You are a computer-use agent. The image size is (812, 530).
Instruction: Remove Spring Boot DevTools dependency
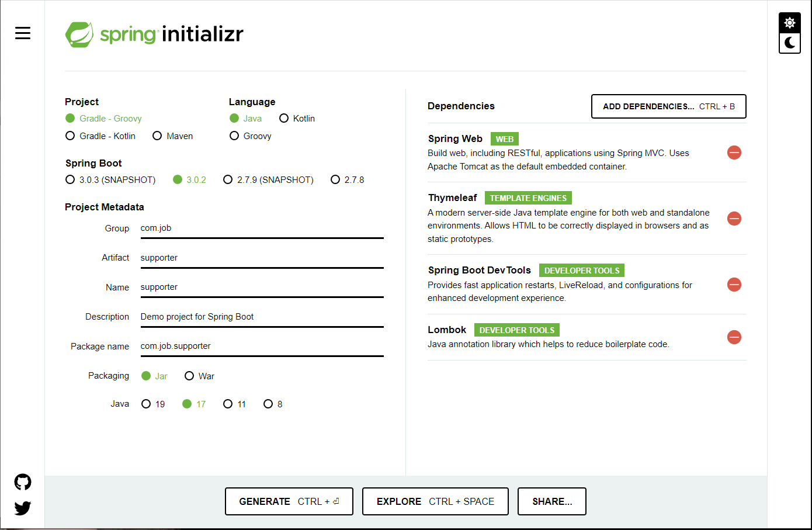tap(734, 285)
